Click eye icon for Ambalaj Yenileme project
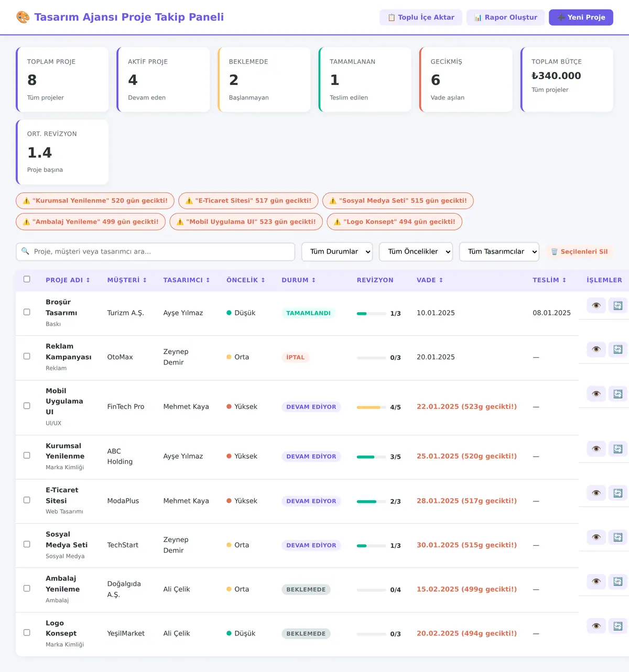The height and width of the screenshot is (672, 629). (x=596, y=581)
